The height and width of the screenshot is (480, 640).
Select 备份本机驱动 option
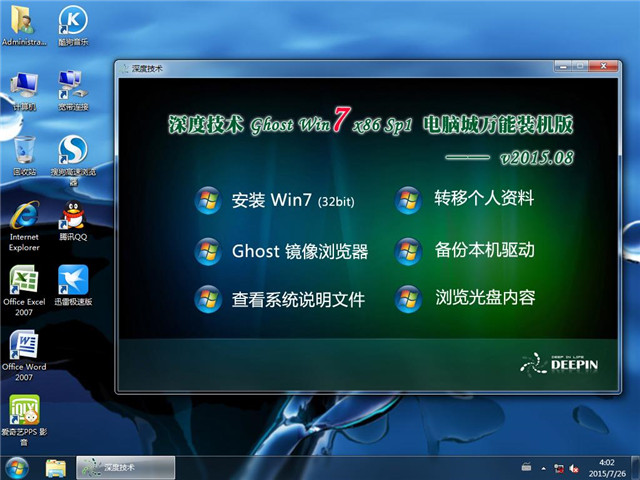click(x=464, y=250)
